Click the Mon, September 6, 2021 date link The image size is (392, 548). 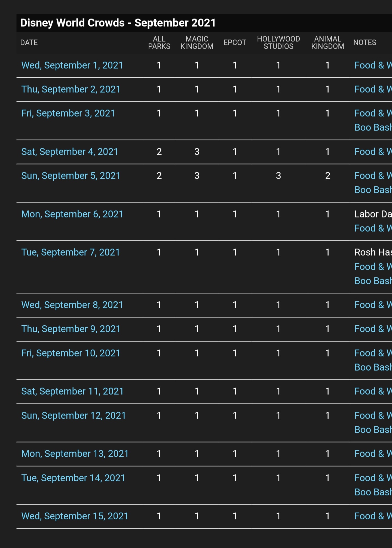(x=72, y=214)
